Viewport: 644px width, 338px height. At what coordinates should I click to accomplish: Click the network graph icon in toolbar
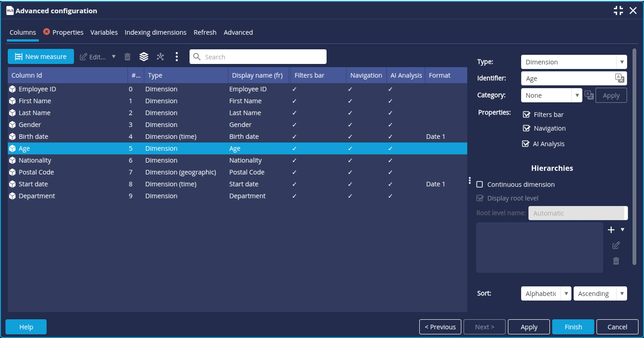coord(160,57)
